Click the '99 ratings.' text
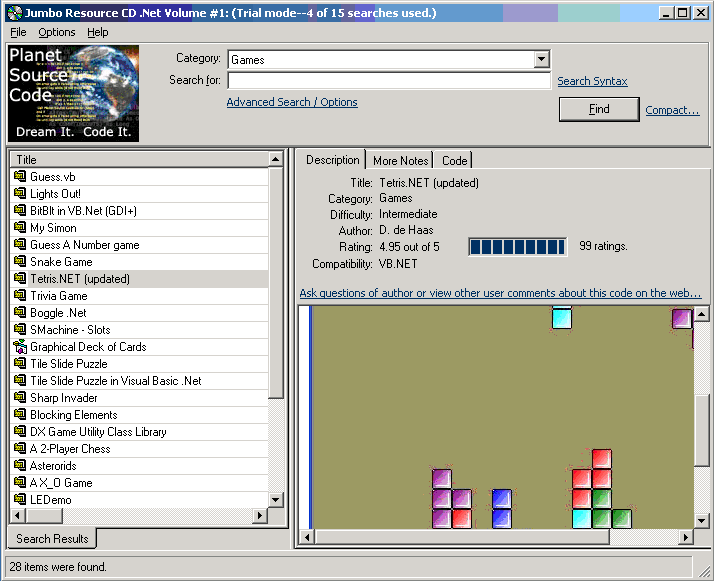 pos(603,246)
